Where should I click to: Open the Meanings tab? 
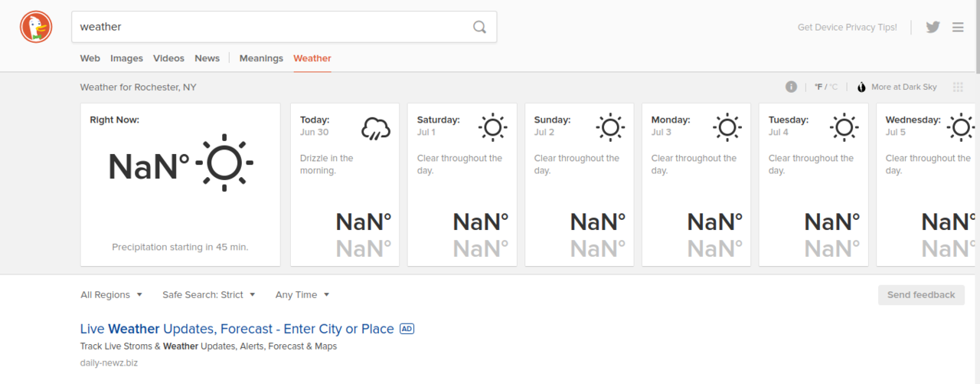(261, 58)
